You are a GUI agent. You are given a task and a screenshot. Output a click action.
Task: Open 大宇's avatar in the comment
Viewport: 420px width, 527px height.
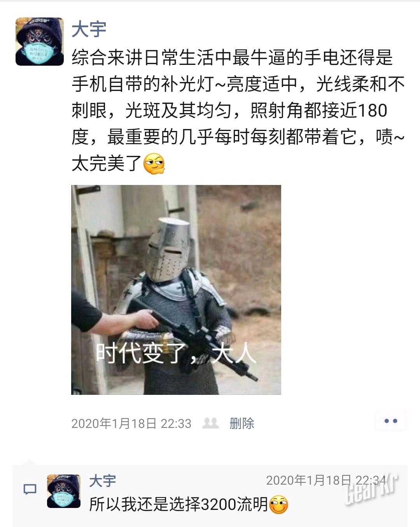coord(64,491)
